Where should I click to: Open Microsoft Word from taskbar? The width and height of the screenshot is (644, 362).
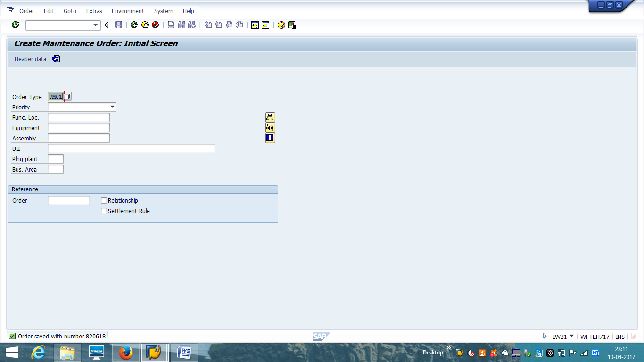(183, 353)
